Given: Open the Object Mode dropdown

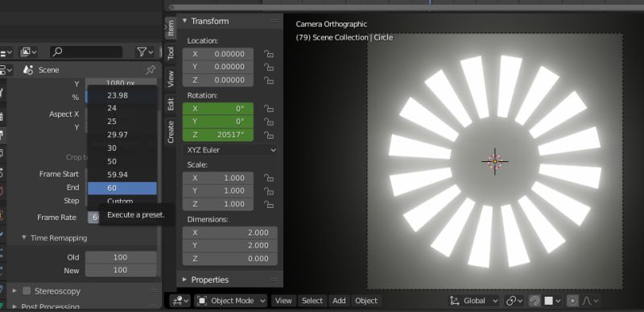Looking at the screenshot, I should tap(230, 301).
